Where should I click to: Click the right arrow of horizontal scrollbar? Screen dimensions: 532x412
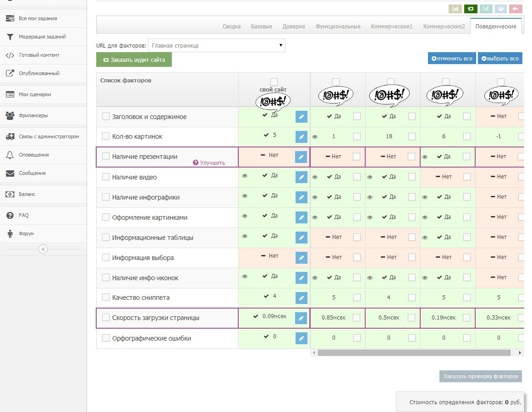tap(520, 353)
